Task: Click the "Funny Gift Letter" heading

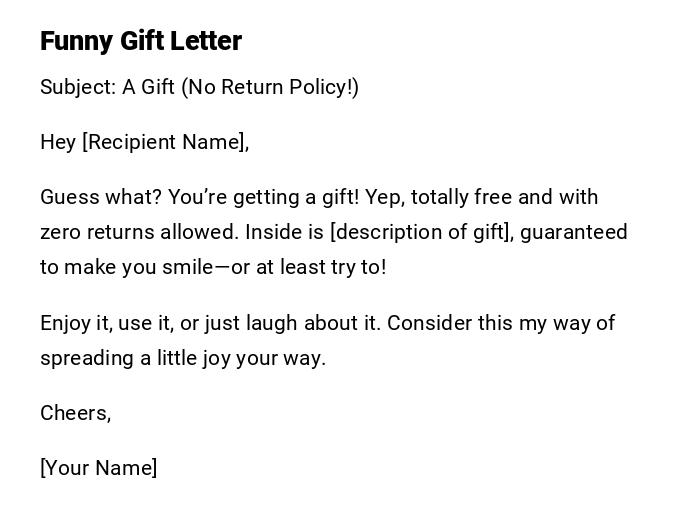Action: point(141,41)
